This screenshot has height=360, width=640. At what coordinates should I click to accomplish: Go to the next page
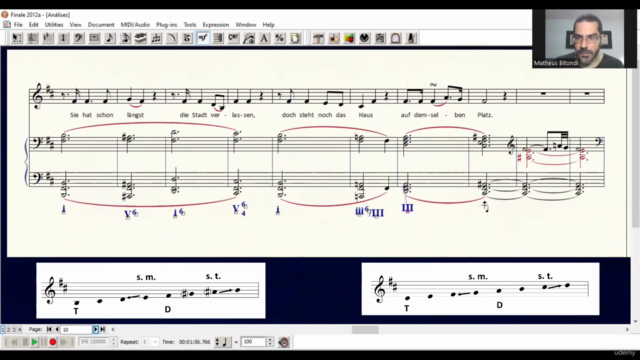96,329
